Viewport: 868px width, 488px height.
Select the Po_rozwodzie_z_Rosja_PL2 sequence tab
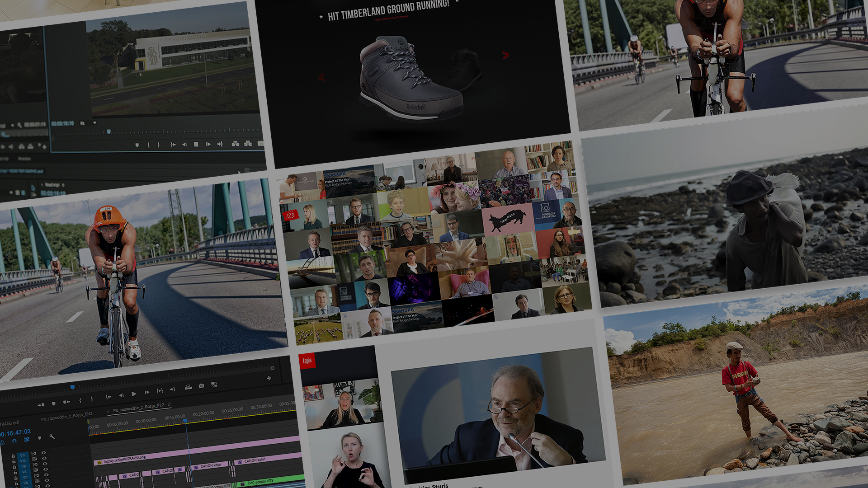138,408
